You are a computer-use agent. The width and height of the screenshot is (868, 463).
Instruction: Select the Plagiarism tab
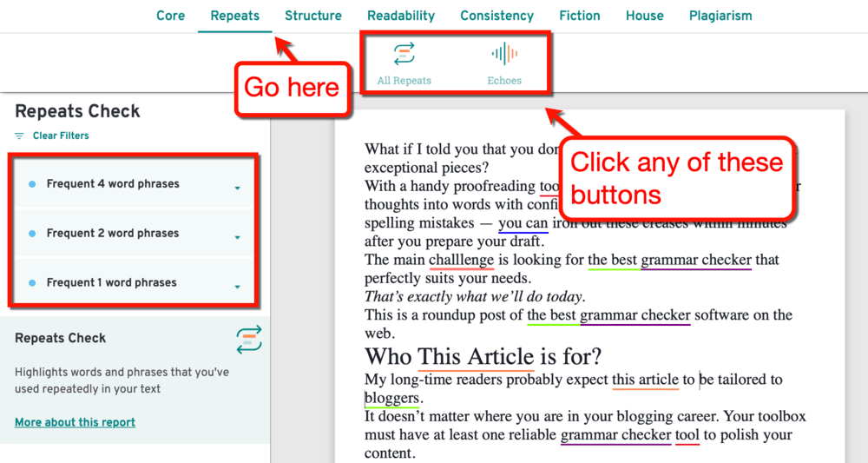(720, 16)
